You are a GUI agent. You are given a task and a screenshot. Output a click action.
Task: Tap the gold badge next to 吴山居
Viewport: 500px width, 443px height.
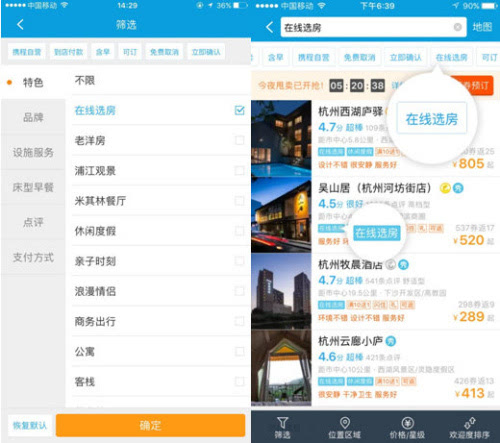(x=445, y=188)
